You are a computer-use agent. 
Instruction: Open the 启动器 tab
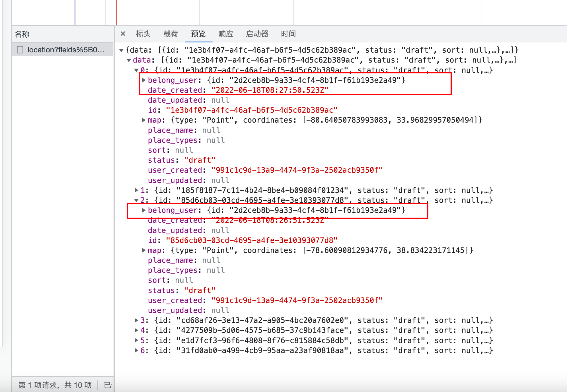[257, 34]
